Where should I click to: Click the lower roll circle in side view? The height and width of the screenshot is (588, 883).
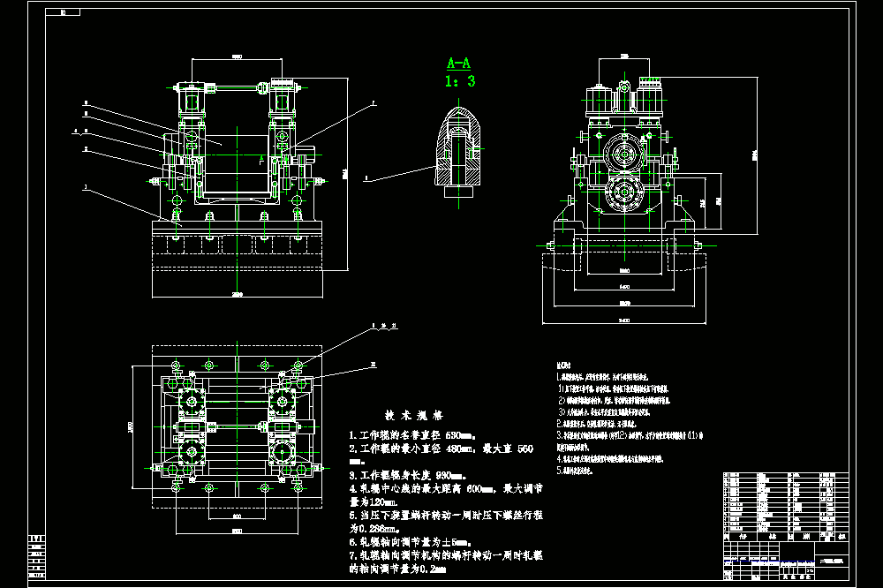pyautogui.click(x=624, y=192)
